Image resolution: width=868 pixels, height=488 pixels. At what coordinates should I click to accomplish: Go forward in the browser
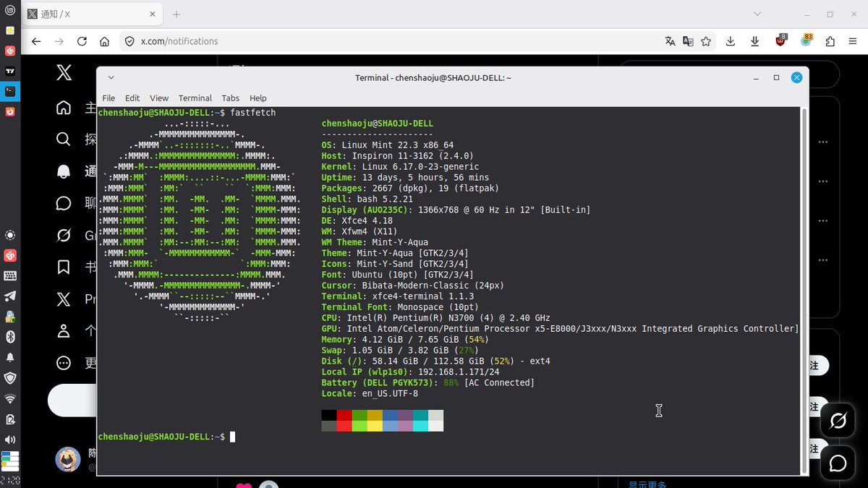(x=59, y=41)
